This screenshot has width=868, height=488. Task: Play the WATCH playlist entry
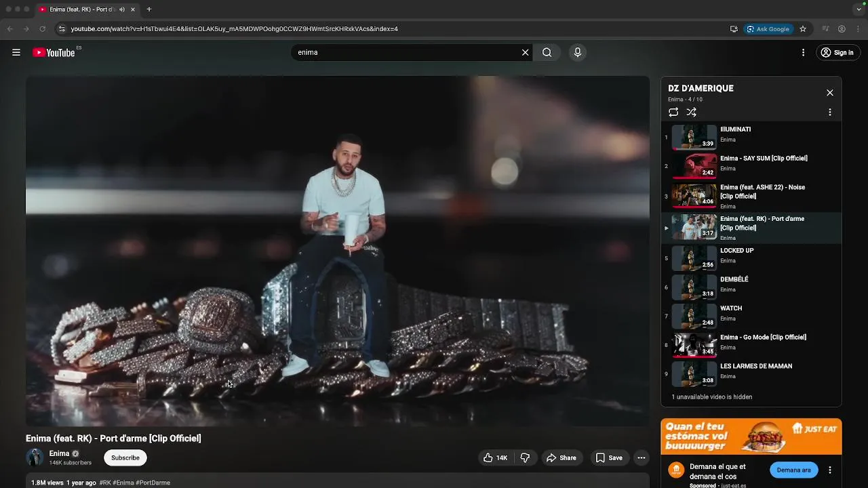(751, 316)
